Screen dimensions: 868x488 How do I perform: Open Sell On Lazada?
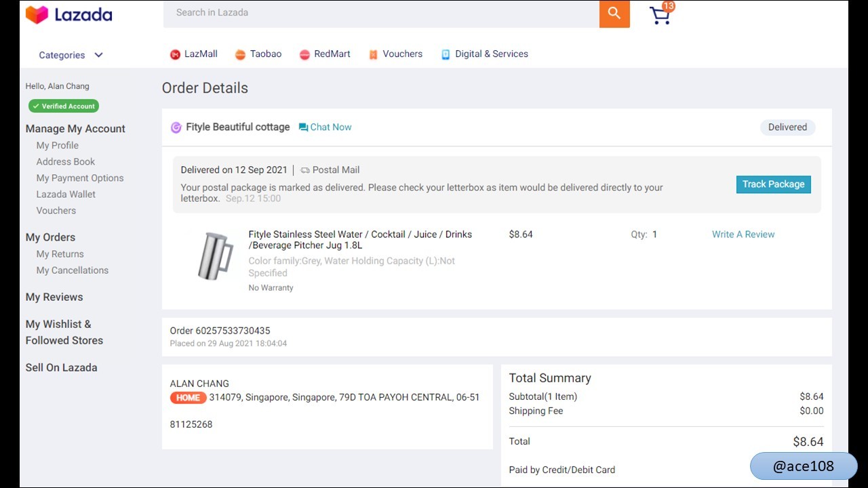point(61,367)
